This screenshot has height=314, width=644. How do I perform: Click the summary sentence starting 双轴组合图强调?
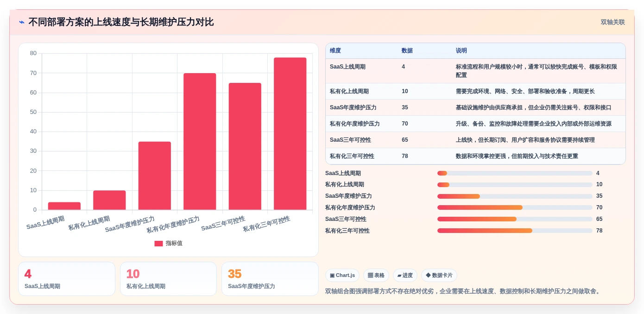tap(464, 291)
